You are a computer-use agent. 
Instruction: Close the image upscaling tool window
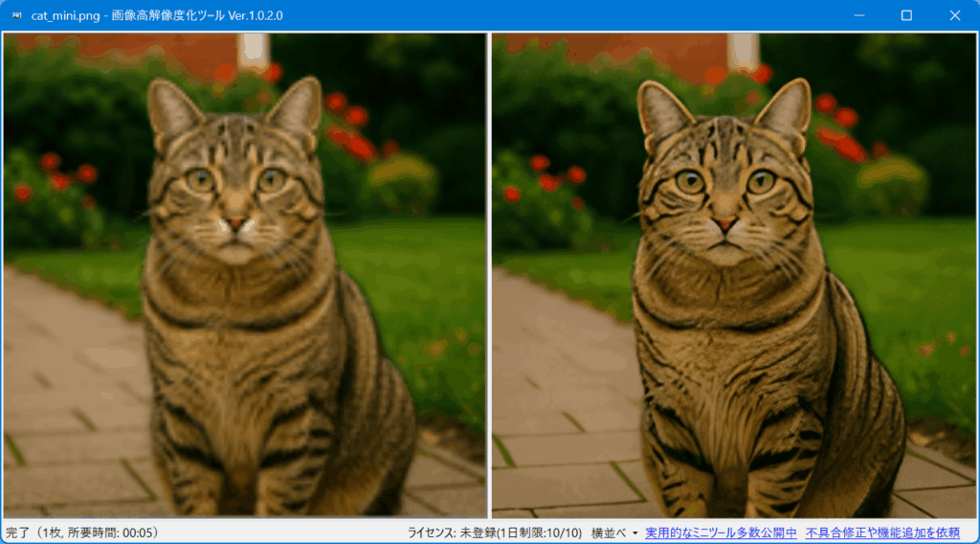pyautogui.click(x=954, y=15)
